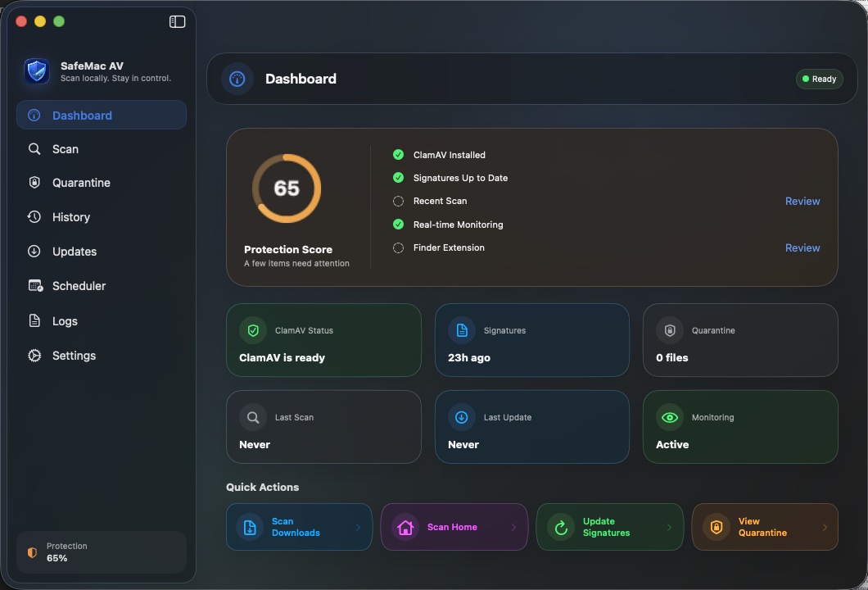Click the "Dashboard" header title text
Viewport: 868px width, 590px height.
coord(301,79)
